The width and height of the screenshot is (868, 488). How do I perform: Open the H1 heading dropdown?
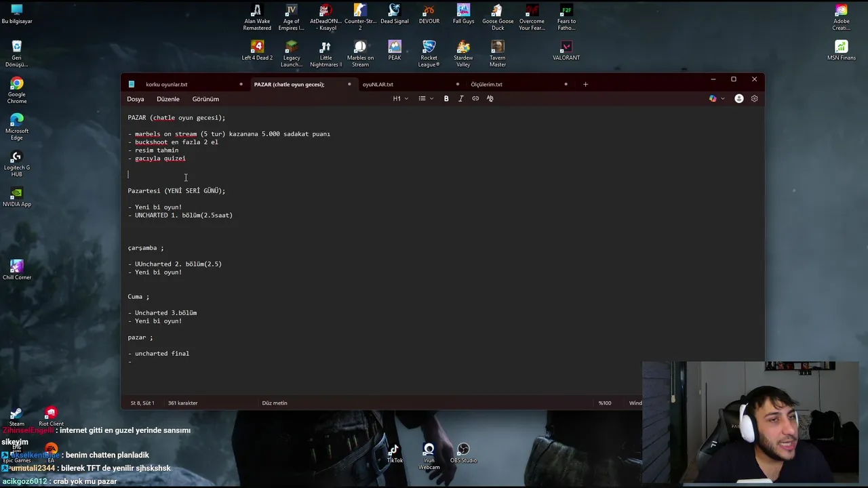pos(400,99)
